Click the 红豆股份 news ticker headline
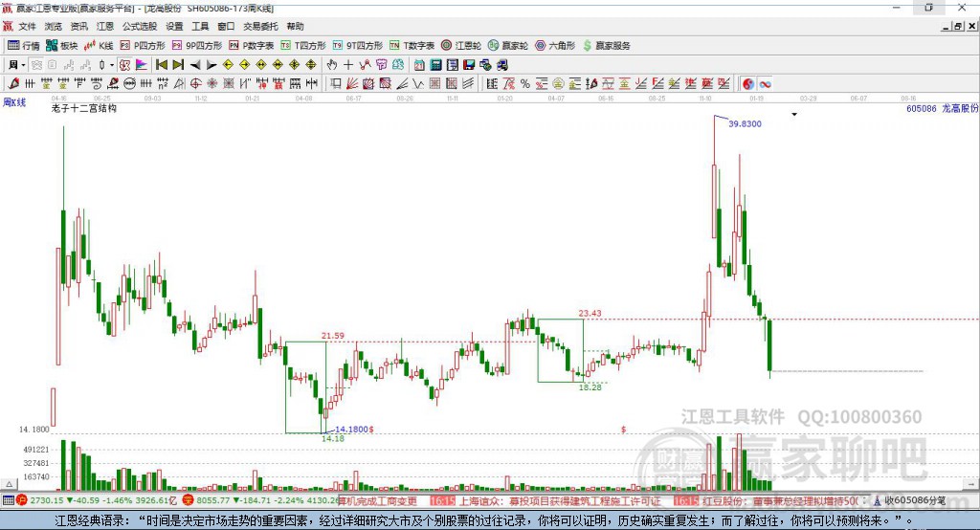This screenshot has height=530, width=980. (781, 500)
